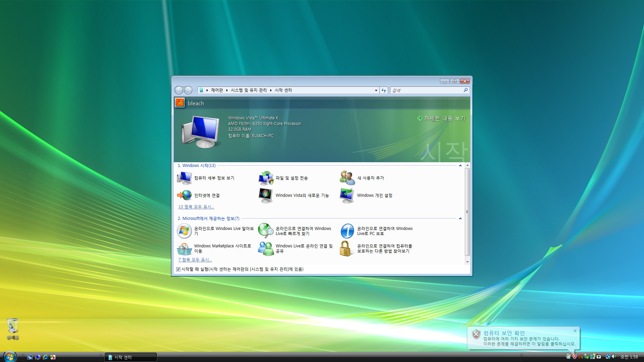Click the 검색 search field
Image resolution: width=644 pixels, height=362 pixels.
click(x=426, y=90)
